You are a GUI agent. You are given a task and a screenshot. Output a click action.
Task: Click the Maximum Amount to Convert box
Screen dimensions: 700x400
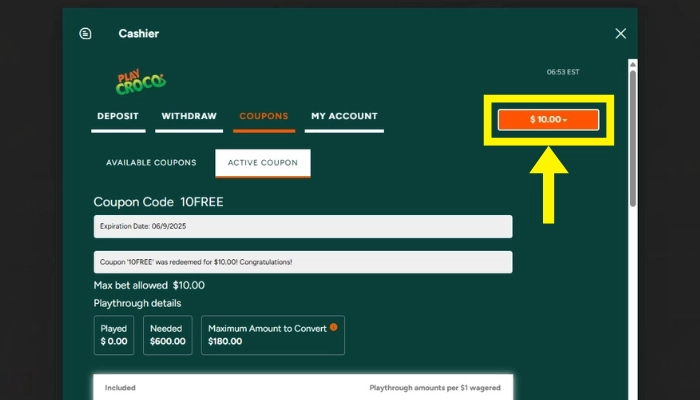click(272, 335)
